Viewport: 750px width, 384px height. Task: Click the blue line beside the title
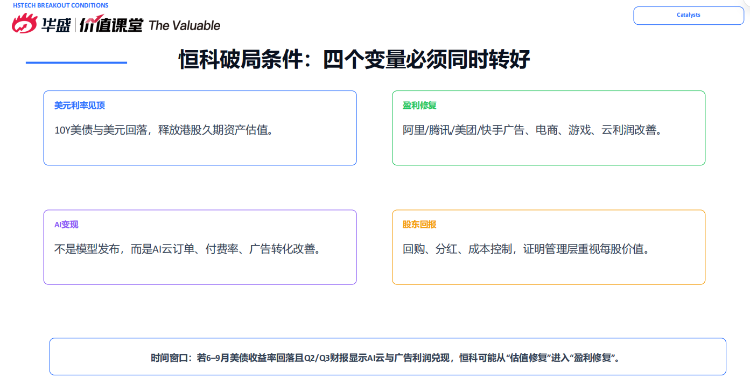coord(77,62)
